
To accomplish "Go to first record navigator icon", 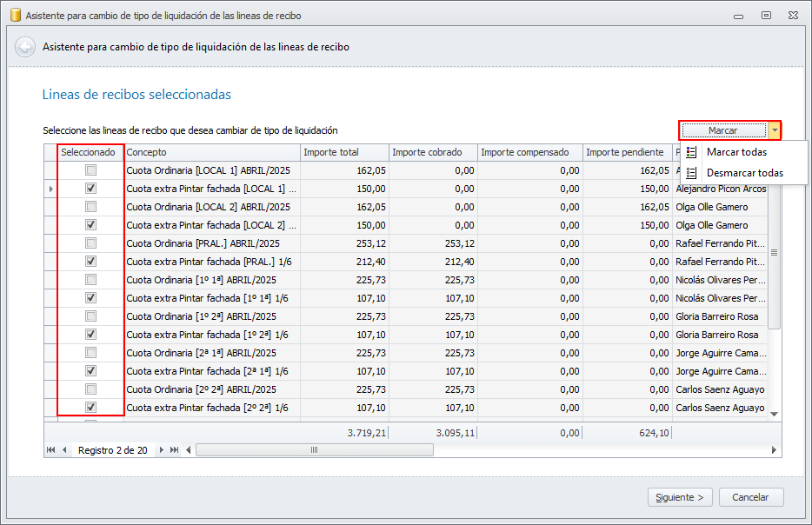I will [x=50, y=450].
